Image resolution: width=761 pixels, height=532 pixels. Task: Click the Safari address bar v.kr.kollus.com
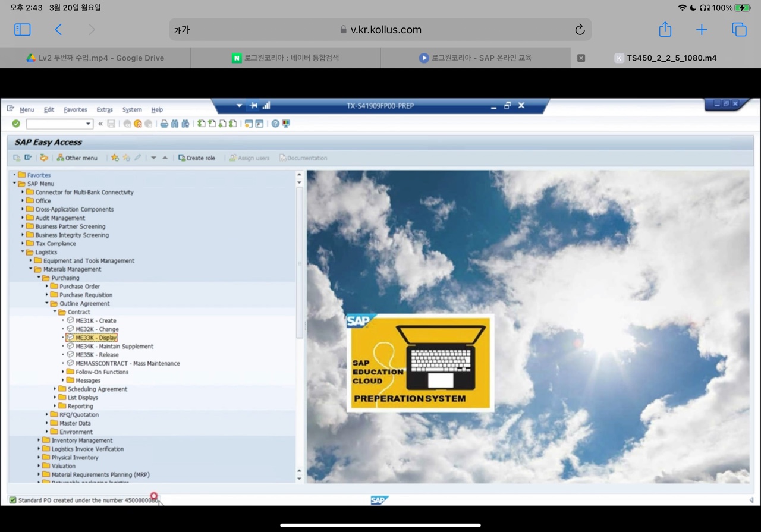380,30
